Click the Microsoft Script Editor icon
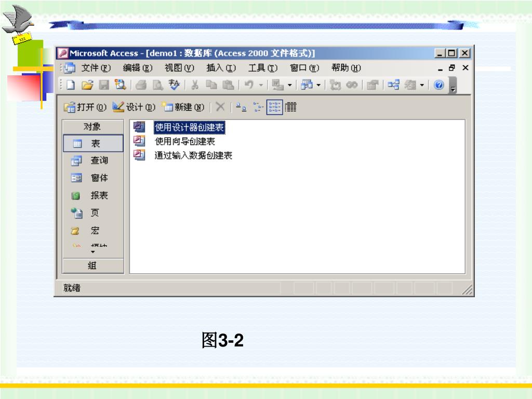 click(352, 85)
